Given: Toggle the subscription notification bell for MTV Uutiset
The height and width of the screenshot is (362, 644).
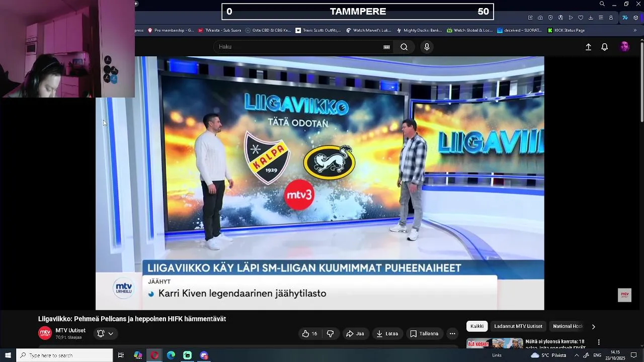Looking at the screenshot, I should pos(101,333).
